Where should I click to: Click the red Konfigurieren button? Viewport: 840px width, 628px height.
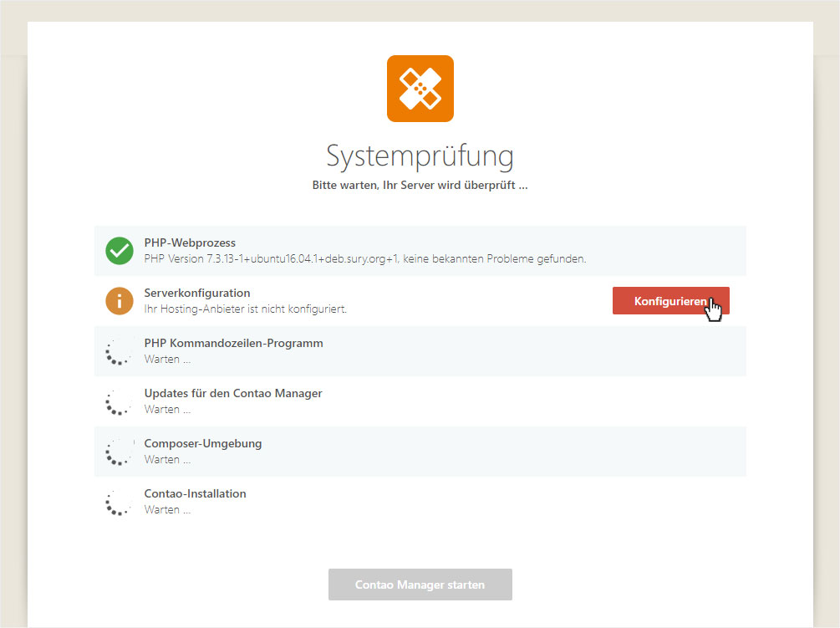click(x=670, y=300)
